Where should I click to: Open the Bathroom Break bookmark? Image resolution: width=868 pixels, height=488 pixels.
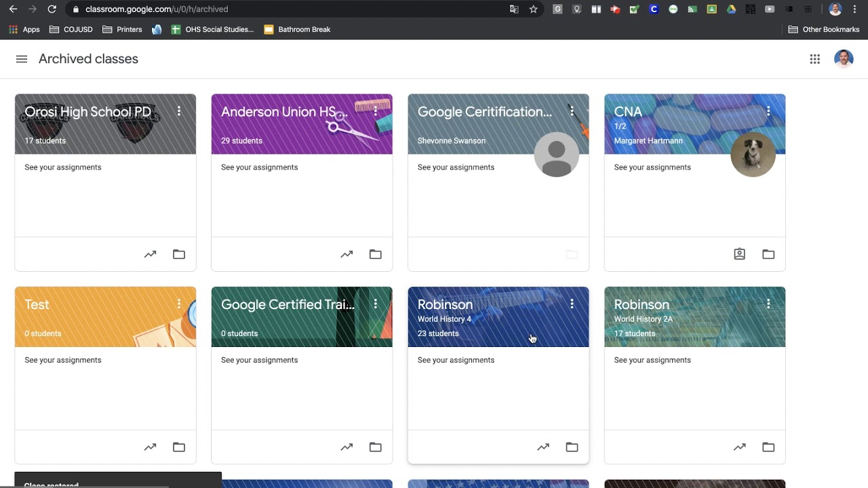pos(297,30)
